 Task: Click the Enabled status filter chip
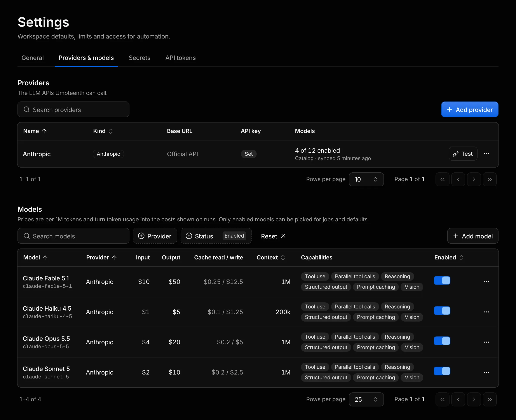pyautogui.click(x=234, y=236)
